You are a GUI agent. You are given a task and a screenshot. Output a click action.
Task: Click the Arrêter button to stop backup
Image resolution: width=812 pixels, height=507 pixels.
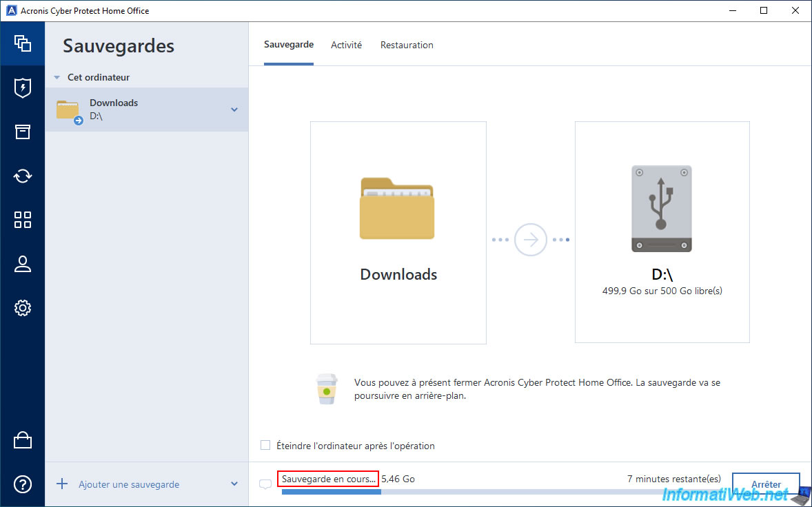pos(766,484)
